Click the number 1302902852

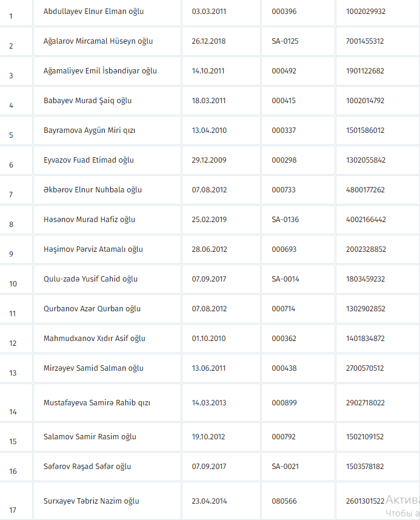point(367,309)
